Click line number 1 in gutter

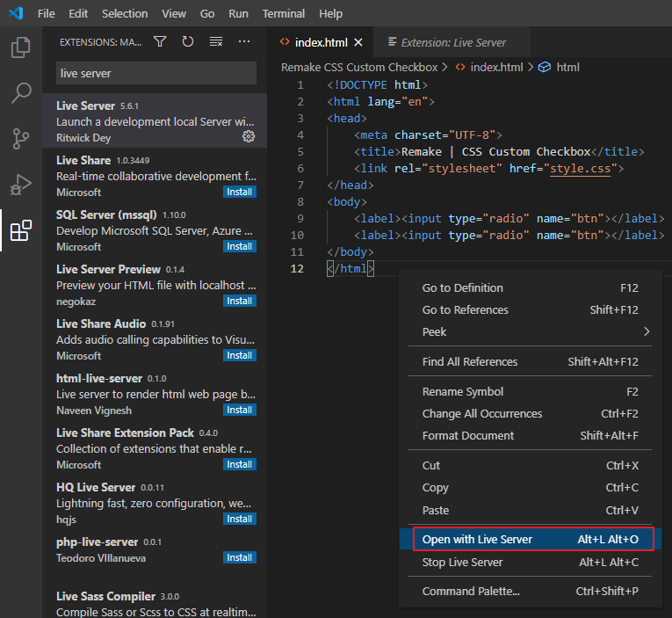[x=300, y=85]
